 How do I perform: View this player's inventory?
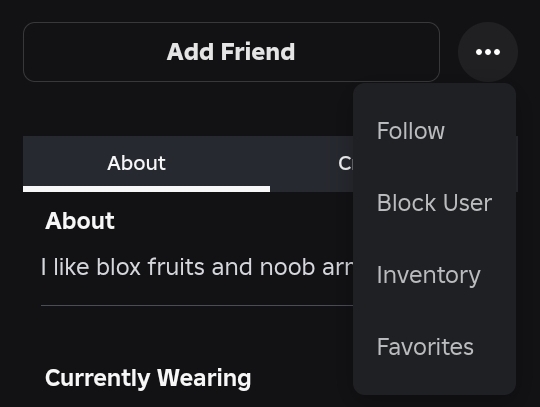(434, 275)
